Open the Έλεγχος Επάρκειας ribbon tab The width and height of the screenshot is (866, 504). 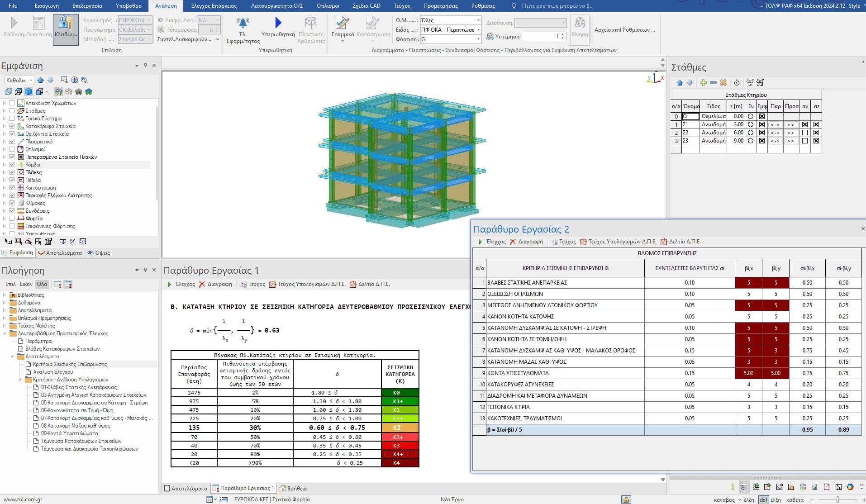(x=214, y=6)
